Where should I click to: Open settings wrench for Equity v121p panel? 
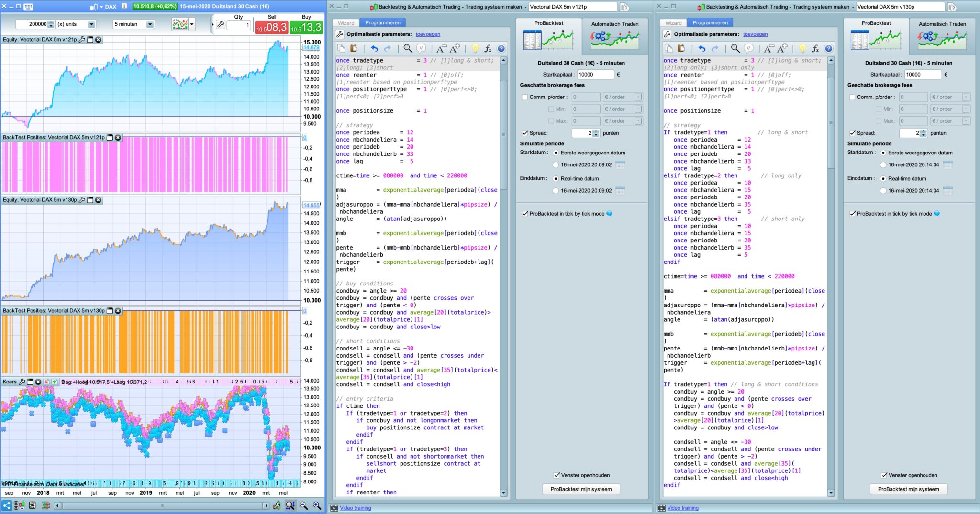point(82,40)
